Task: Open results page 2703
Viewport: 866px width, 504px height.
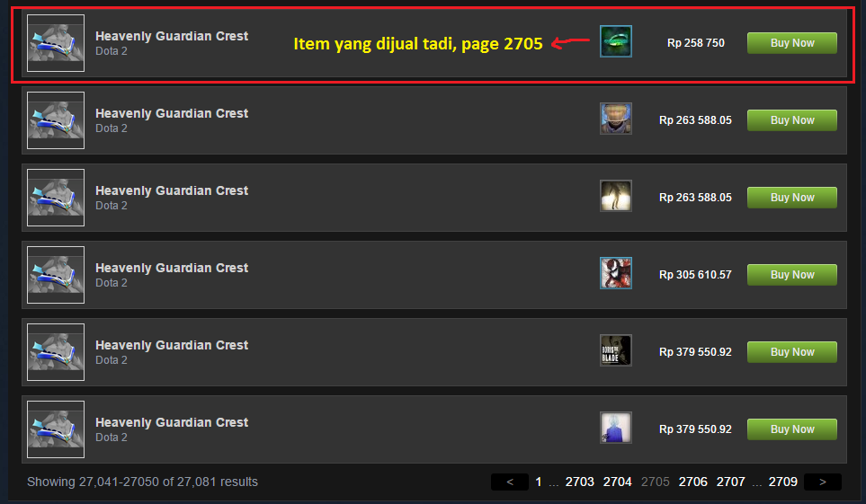Action: [579, 482]
